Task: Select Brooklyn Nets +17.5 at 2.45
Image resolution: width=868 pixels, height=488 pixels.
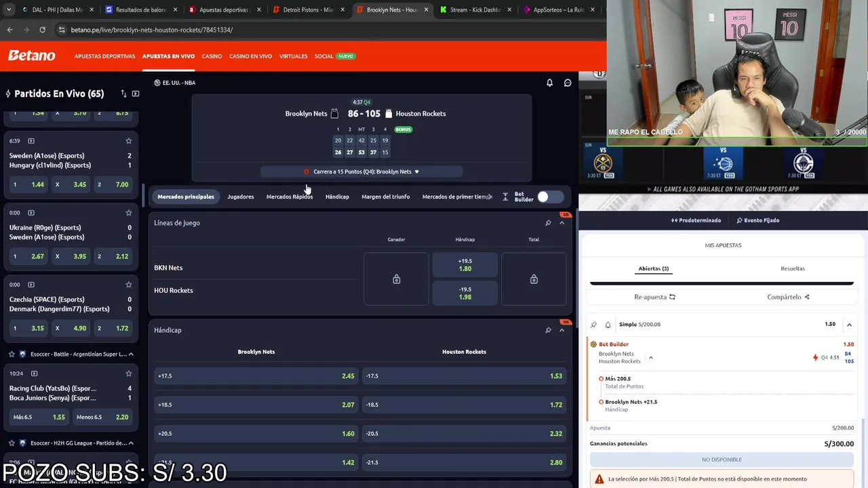Action: click(256, 376)
